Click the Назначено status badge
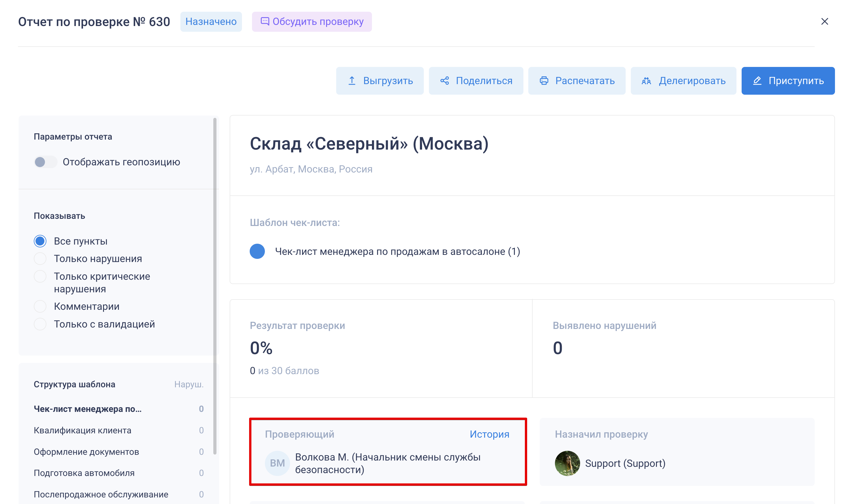This screenshot has width=847, height=504. 211,22
